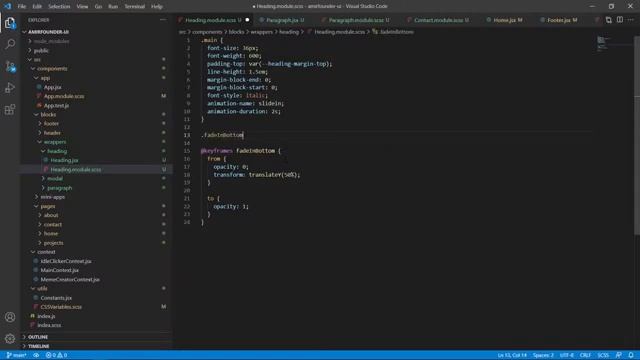Open editor more actions ellipsis
The image size is (640, 360).
631,20
